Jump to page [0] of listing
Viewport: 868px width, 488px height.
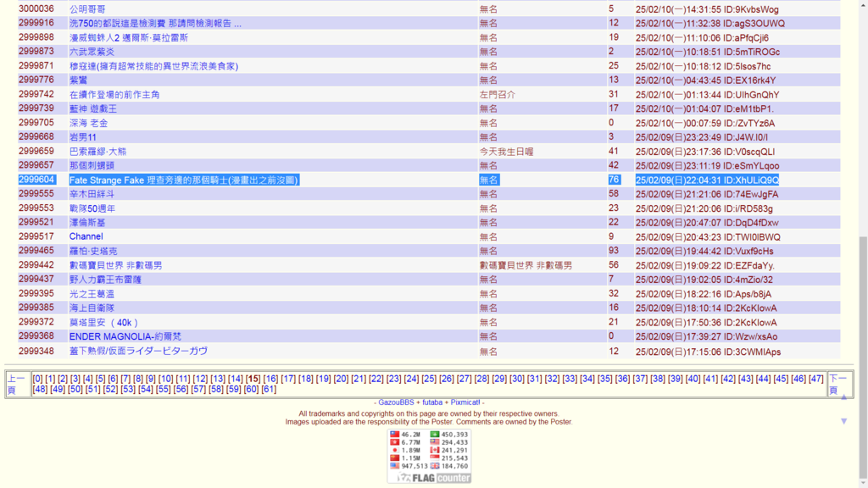click(37, 379)
